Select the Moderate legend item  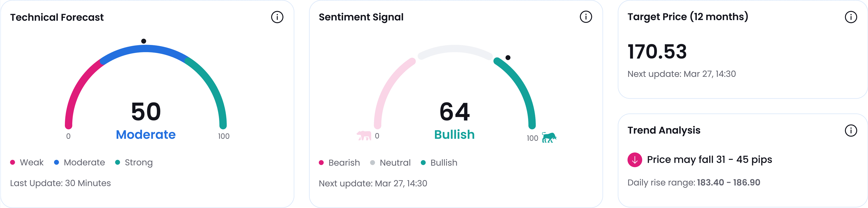(80, 163)
